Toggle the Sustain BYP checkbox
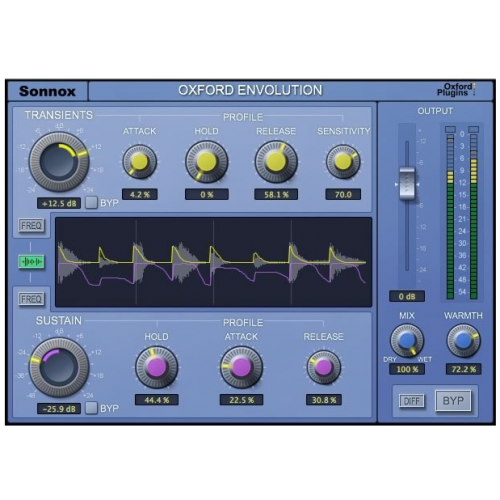 (x=91, y=408)
